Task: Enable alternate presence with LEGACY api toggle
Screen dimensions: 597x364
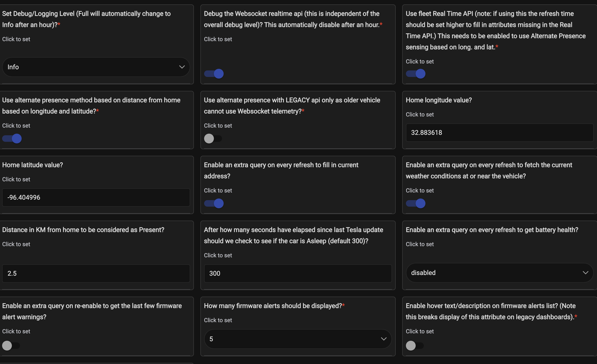Action: point(213,139)
